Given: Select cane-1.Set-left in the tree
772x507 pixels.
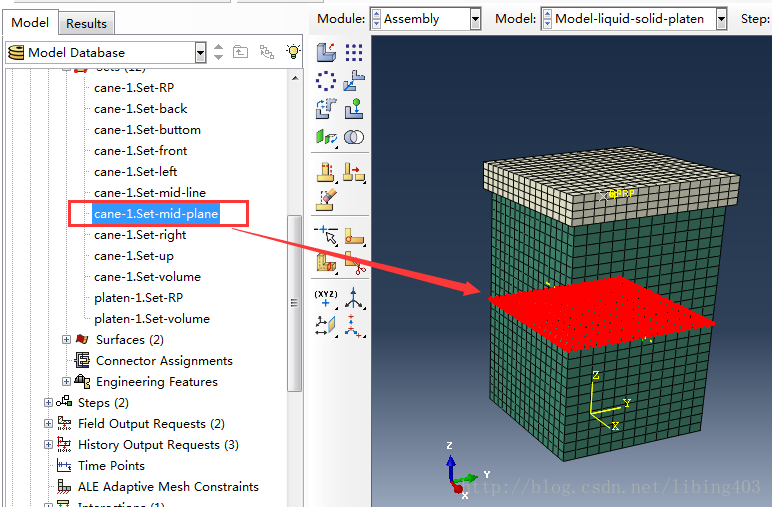Looking at the screenshot, I should (135, 172).
